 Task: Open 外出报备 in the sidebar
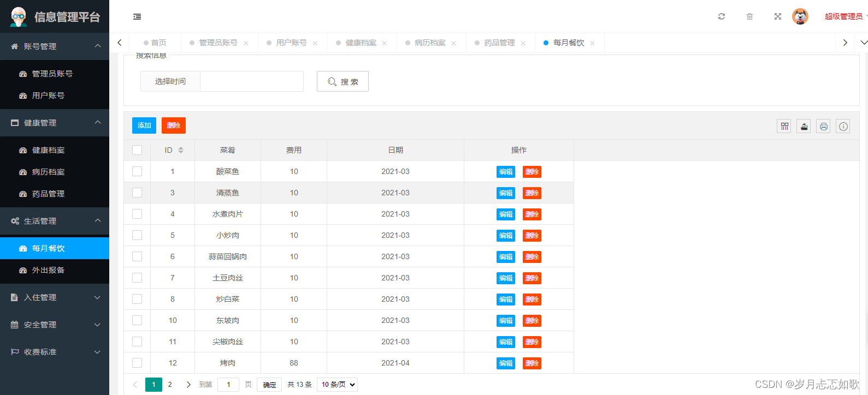[55, 270]
